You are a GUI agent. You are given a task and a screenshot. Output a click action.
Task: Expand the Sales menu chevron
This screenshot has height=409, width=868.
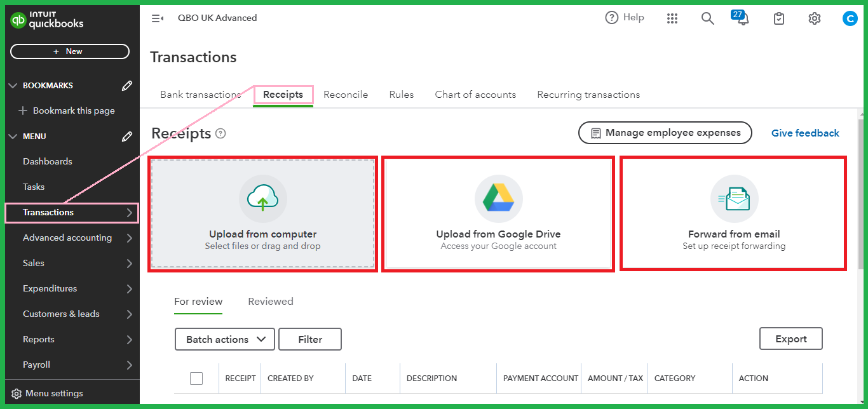pyautogui.click(x=130, y=264)
